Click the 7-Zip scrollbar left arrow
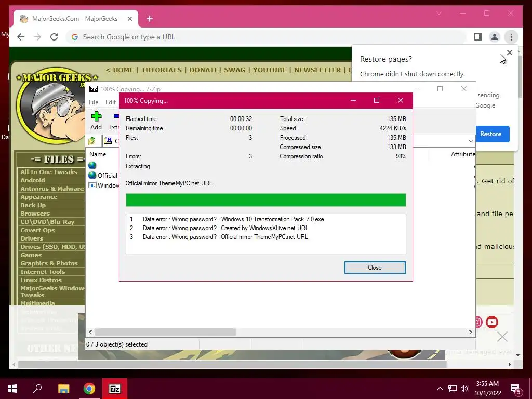 coord(90,332)
